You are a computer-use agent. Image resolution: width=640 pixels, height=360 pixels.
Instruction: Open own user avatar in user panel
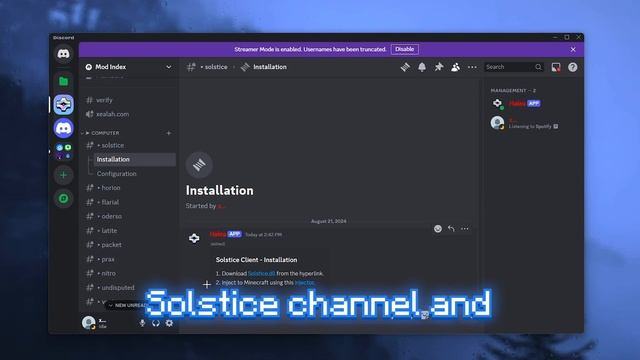click(89, 323)
